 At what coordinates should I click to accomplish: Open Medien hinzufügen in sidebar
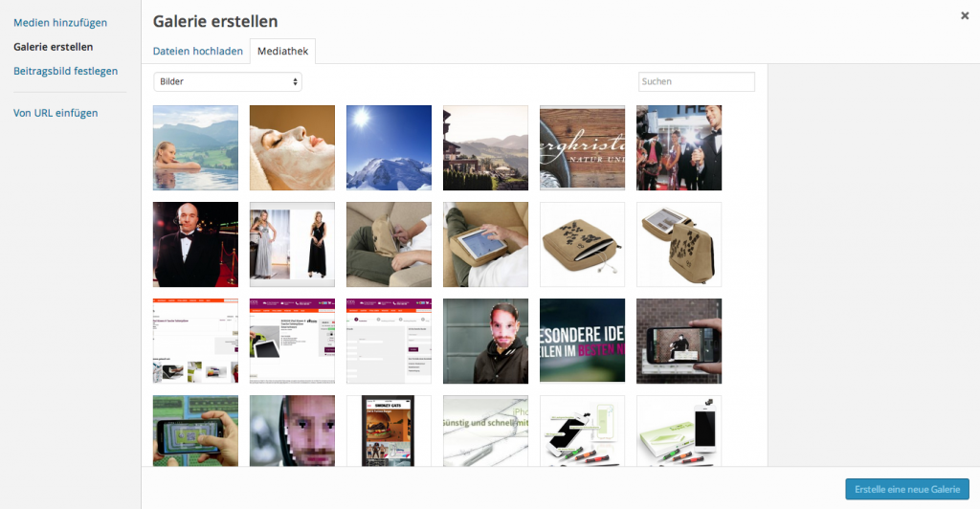tap(60, 22)
